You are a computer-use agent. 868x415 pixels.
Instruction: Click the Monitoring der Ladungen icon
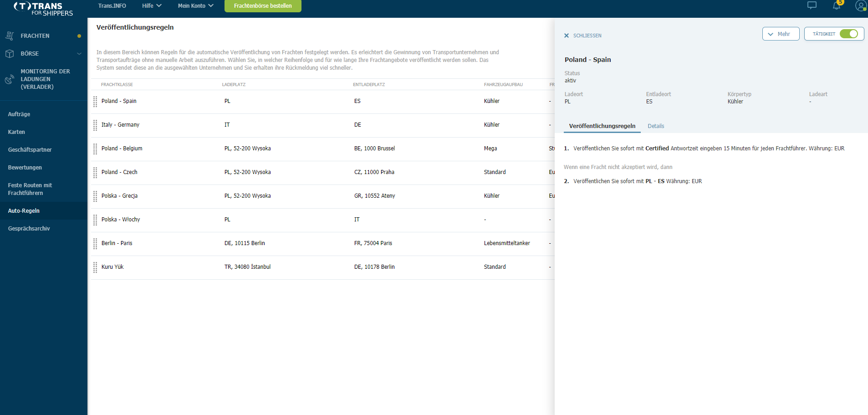click(x=10, y=79)
